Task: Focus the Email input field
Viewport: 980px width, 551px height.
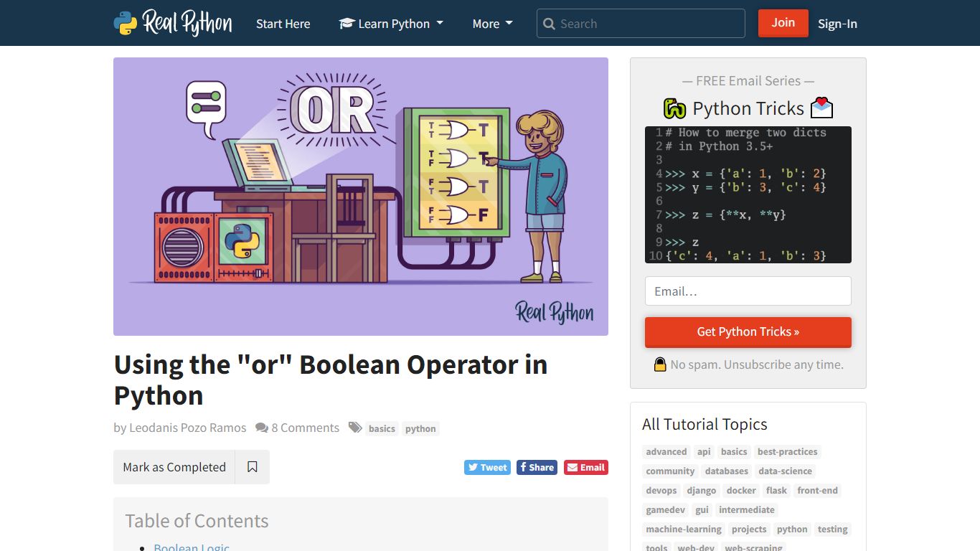Action: (x=748, y=291)
